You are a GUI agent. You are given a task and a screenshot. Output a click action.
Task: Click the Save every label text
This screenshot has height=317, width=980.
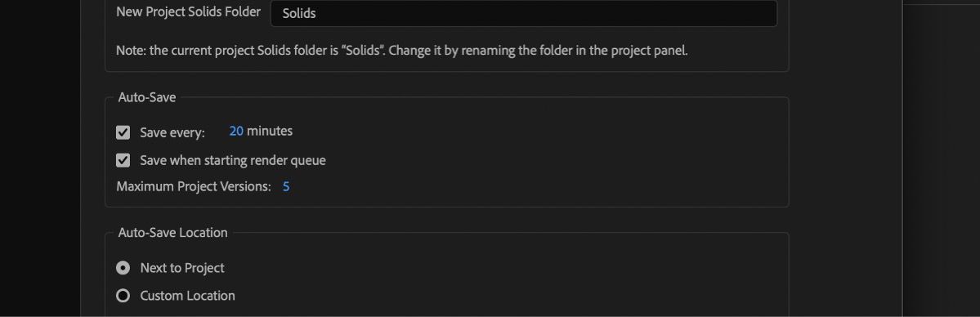click(x=172, y=132)
